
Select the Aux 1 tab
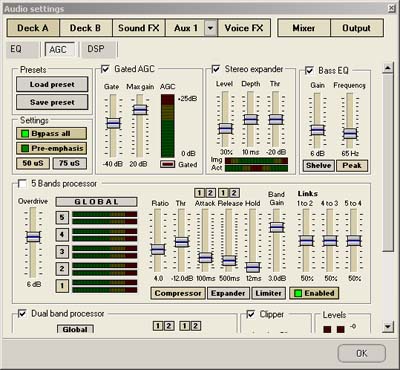(x=185, y=28)
